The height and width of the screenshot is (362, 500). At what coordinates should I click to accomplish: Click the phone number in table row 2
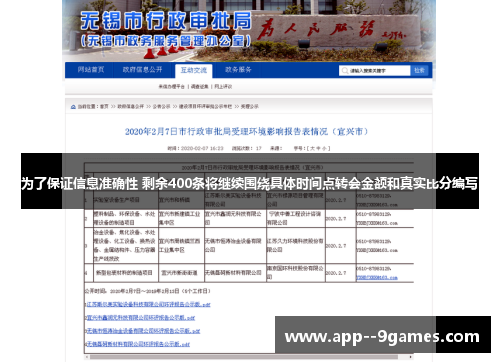coord(374,214)
